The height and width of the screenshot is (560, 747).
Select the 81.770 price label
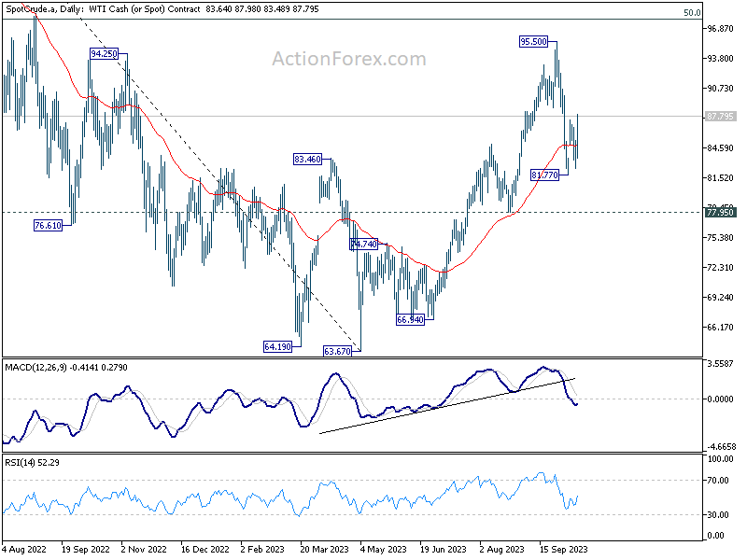point(544,175)
